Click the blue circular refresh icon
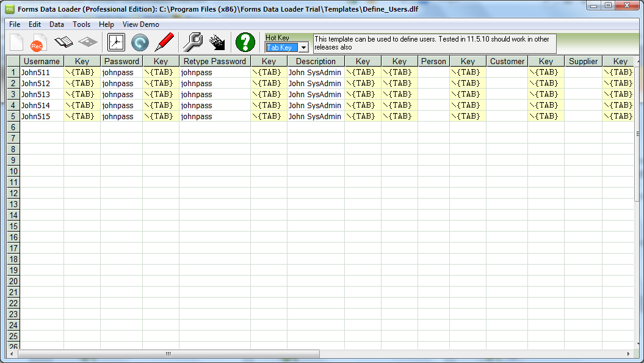The width and height of the screenshot is (644, 363). click(x=140, y=42)
